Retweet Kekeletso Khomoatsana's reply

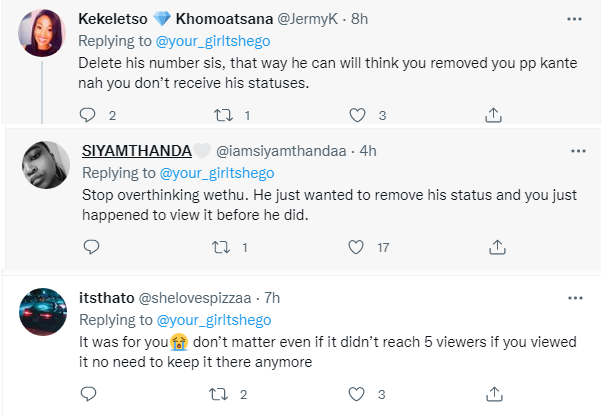pos(223,115)
